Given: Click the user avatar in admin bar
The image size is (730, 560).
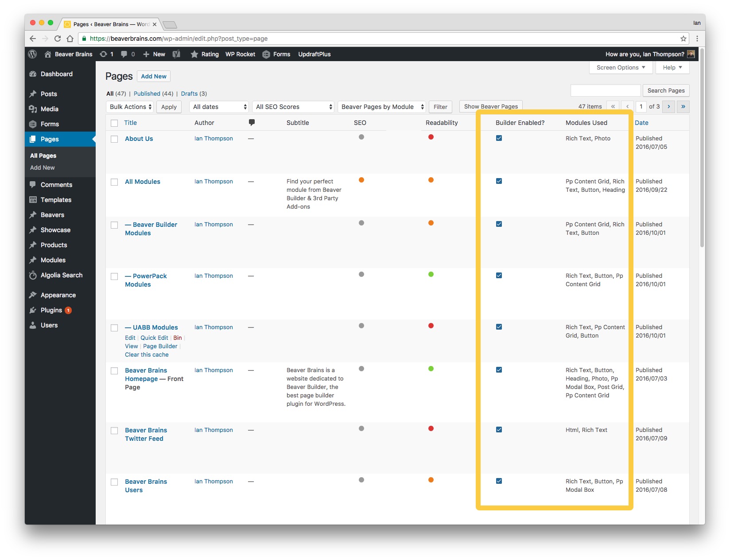Looking at the screenshot, I should pyautogui.click(x=691, y=54).
